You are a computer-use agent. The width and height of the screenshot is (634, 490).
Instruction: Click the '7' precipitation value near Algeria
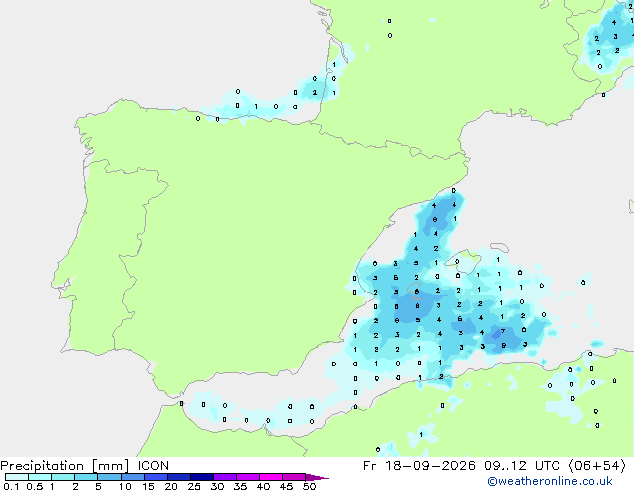tap(503, 331)
